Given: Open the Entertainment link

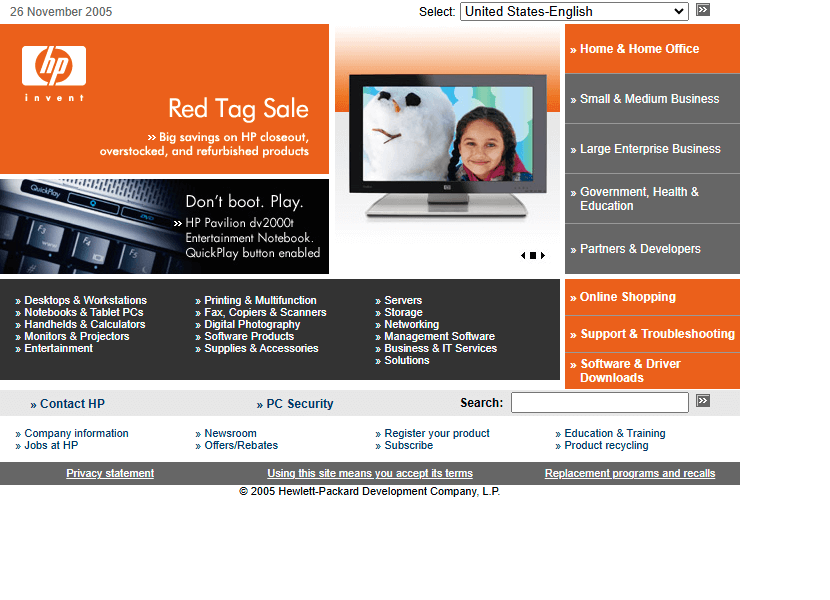Looking at the screenshot, I should [58, 348].
